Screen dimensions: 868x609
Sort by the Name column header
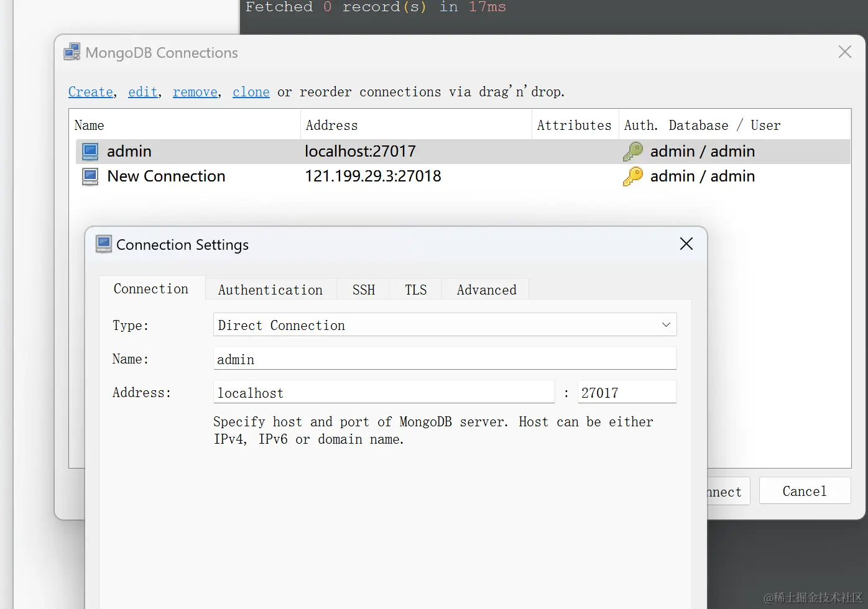pos(185,125)
